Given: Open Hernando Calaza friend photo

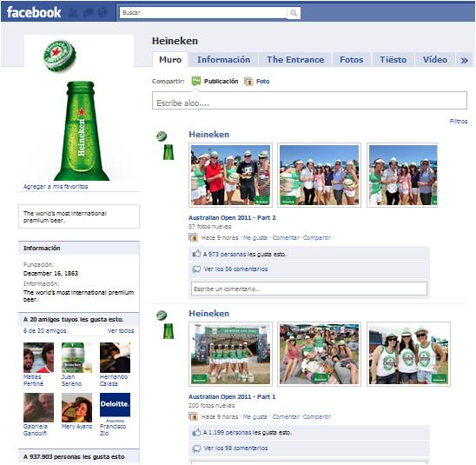Looking at the screenshot, I should click(115, 357).
